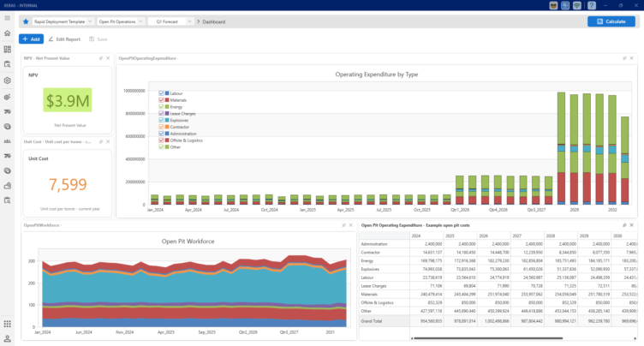The width and height of the screenshot is (644, 346).
Task: Click the Labour blue color swatch
Action: pyautogui.click(x=167, y=93)
